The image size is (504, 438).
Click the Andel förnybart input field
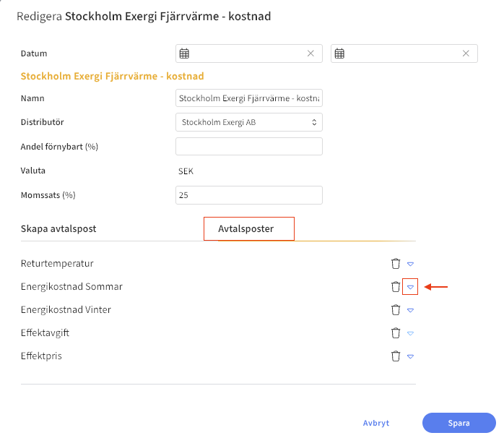click(x=249, y=147)
